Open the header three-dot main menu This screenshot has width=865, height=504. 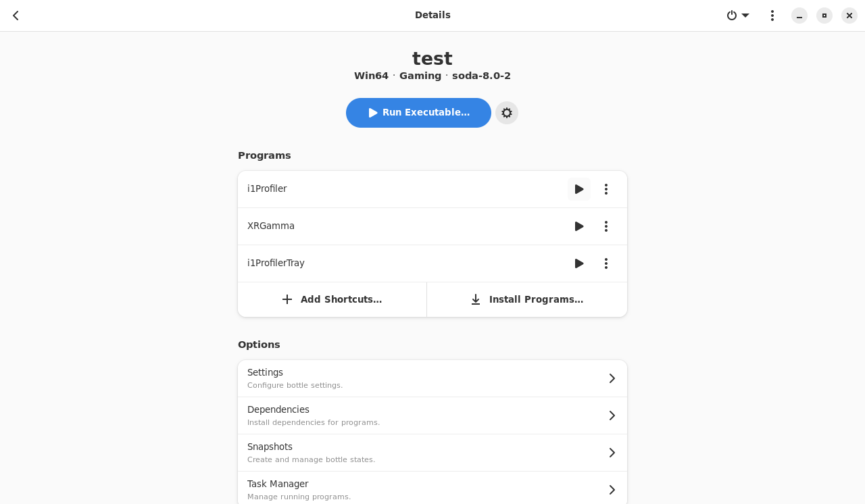point(772,16)
